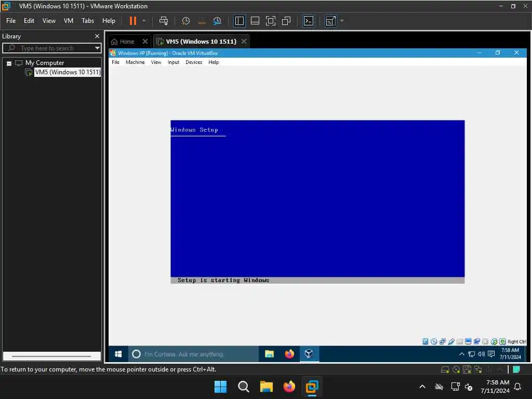Screen dimensions: 532x399
Task: Open the VirtualBox File menu
Action: coord(116,62)
